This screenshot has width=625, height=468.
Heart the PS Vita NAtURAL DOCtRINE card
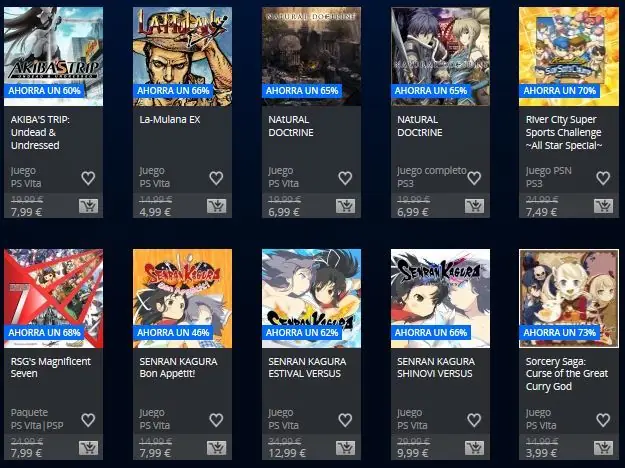point(345,178)
